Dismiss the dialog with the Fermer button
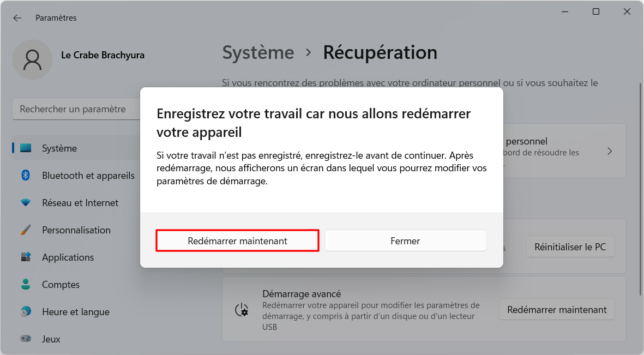 [405, 241]
